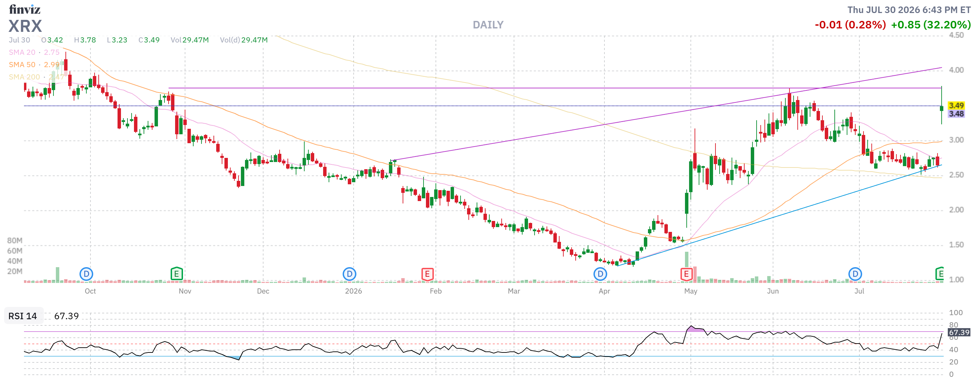Screen dimensions: 980x385
Task: Click the open price O 3.42
Action: pyautogui.click(x=52, y=40)
